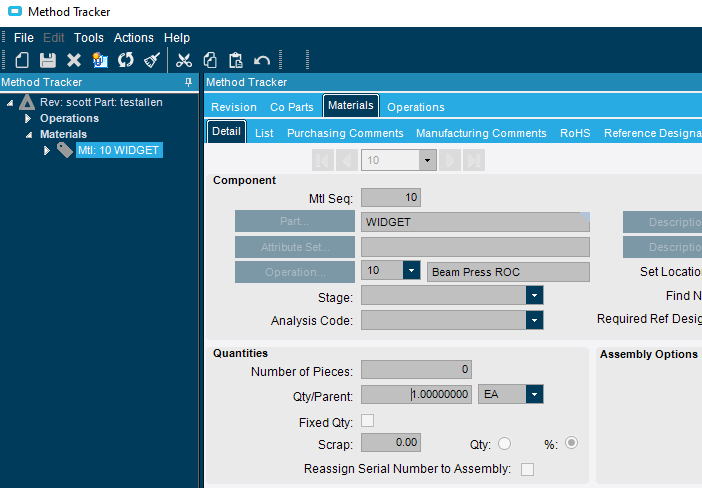Switch to the Revision tab
The width and height of the screenshot is (702, 488).
pos(234,107)
